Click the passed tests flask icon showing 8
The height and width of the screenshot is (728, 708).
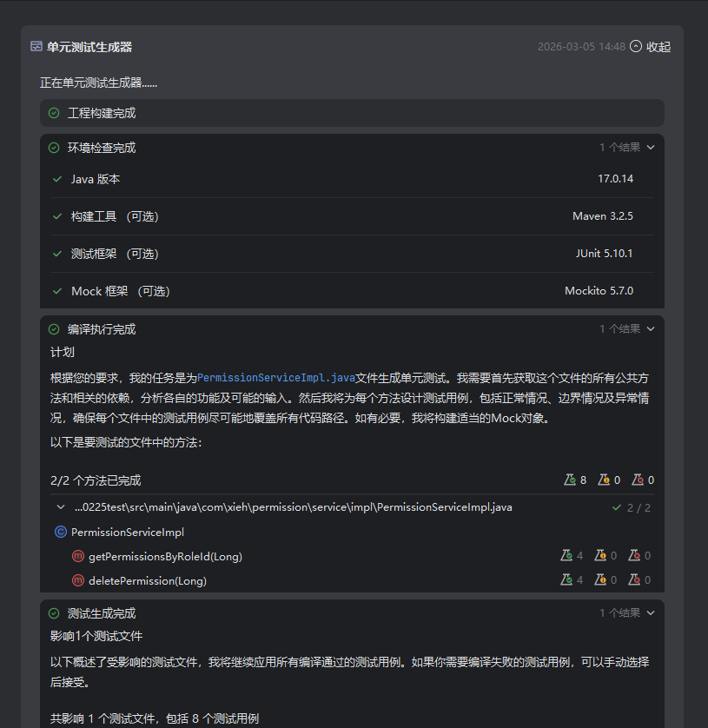(570, 480)
